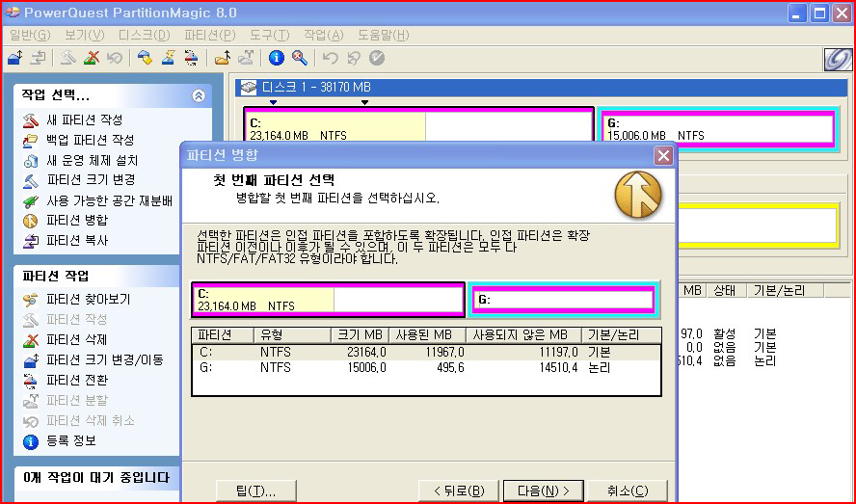The width and height of the screenshot is (856, 504).
Task: Click the icon beside 파티션 병합 task
Action: pos(31,221)
